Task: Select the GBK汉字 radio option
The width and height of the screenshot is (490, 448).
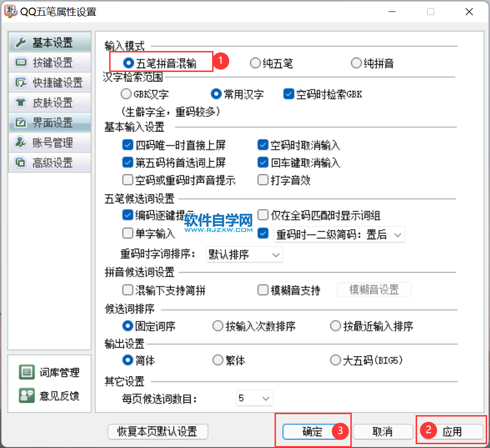Action: click(x=126, y=94)
